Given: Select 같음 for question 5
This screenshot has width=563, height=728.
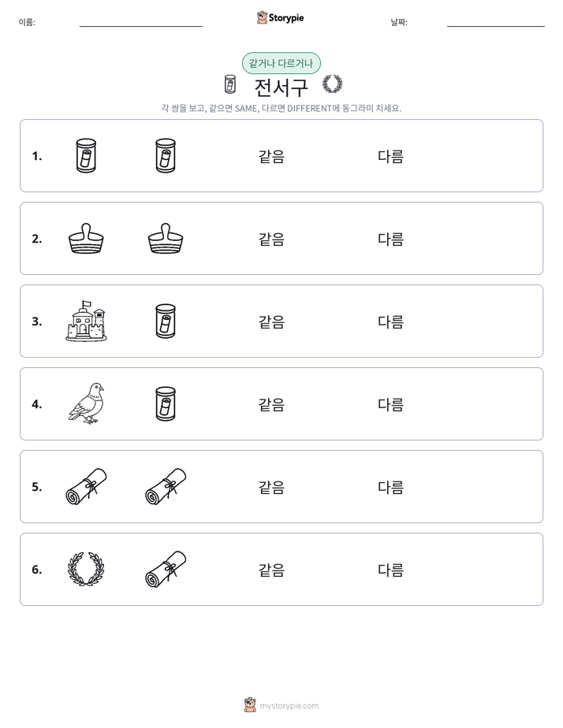Looking at the screenshot, I should pos(271,487).
